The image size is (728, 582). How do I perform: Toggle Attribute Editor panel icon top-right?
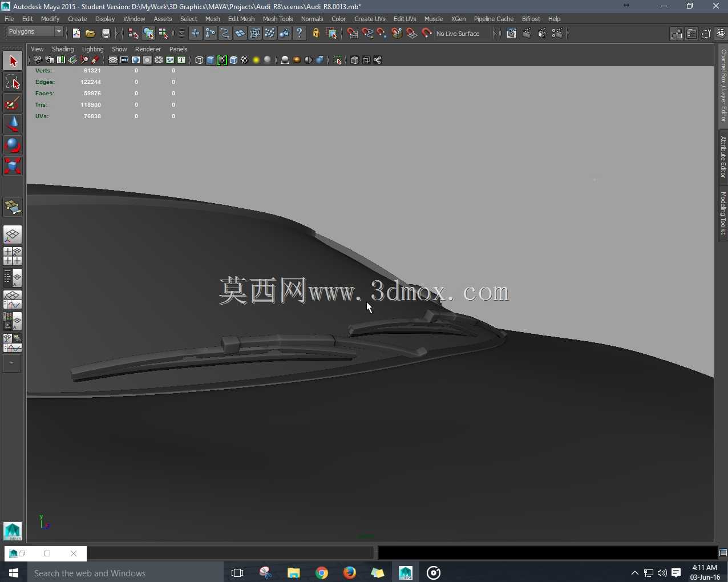(x=691, y=34)
